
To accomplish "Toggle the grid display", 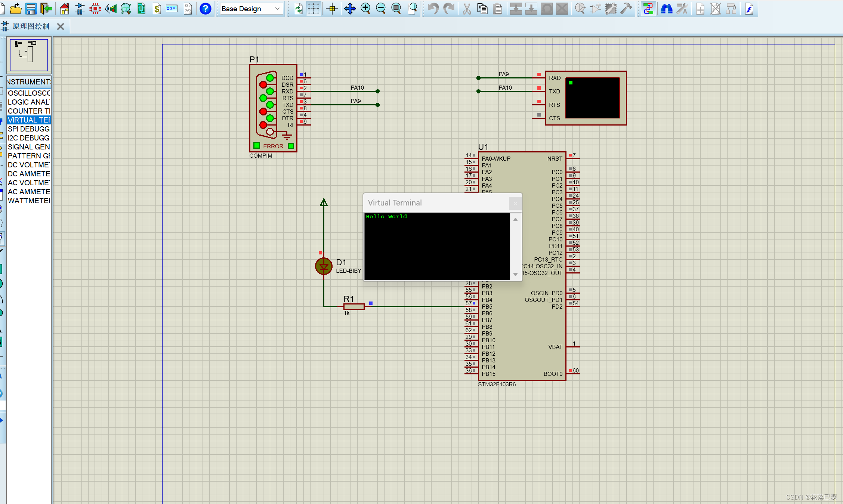I will [314, 8].
